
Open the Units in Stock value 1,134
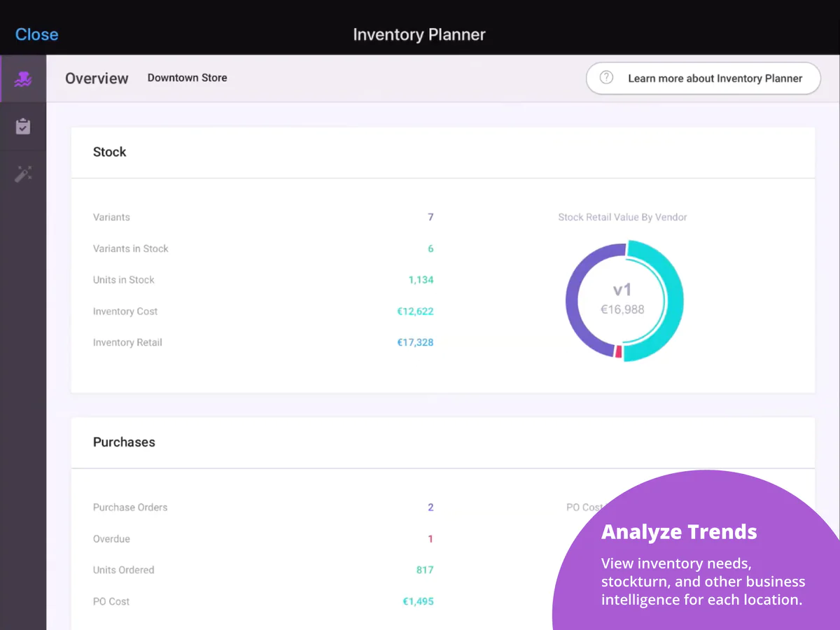click(421, 280)
